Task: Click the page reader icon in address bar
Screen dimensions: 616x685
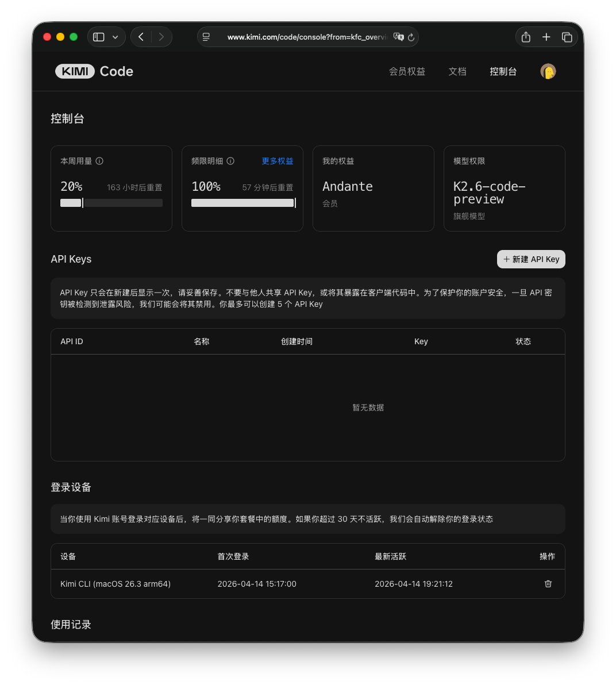Action: 206,37
